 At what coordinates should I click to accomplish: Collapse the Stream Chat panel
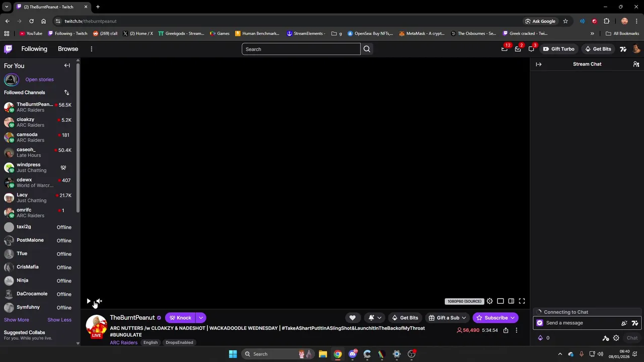(x=538, y=64)
